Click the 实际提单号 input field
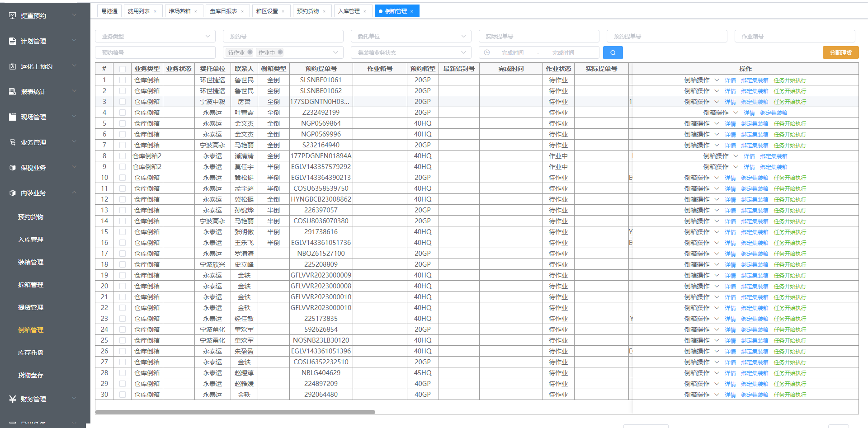The width and height of the screenshot is (868, 428). tap(539, 36)
